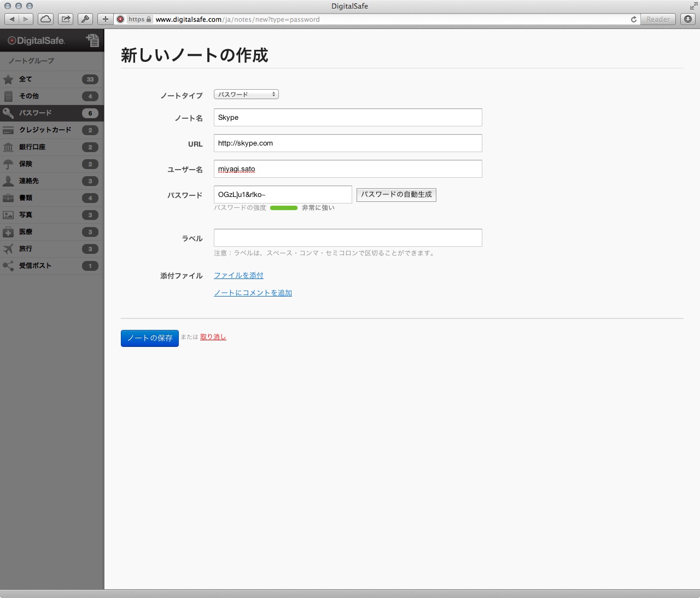Select the star icon for 全て group

tap(8, 79)
